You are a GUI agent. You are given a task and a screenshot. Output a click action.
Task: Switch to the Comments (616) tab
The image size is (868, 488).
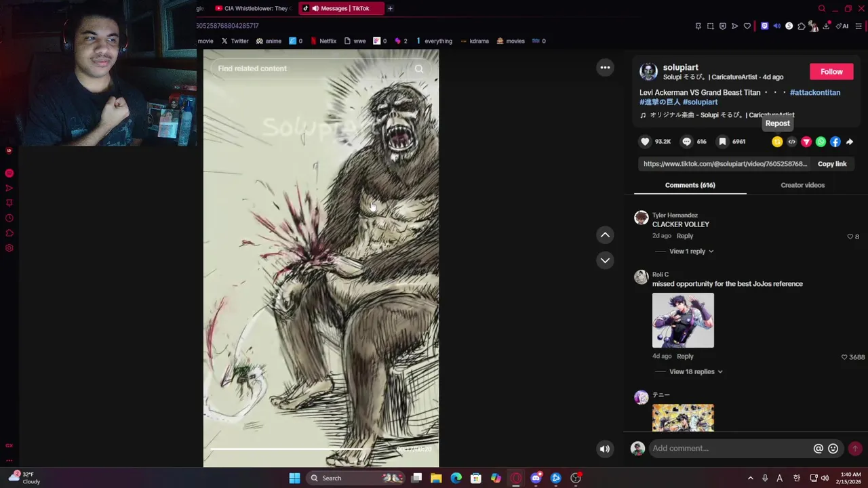(690, 185)
